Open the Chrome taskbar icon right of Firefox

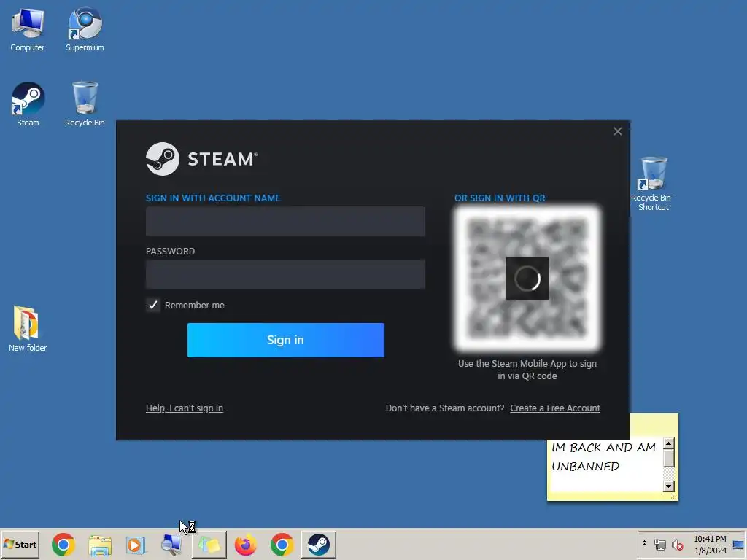[x=282, y=545]
